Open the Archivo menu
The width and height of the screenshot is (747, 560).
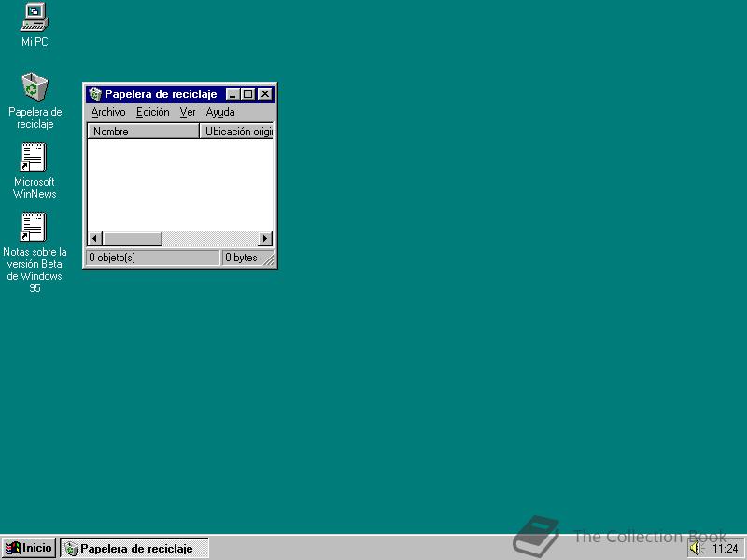click(108, 112)
